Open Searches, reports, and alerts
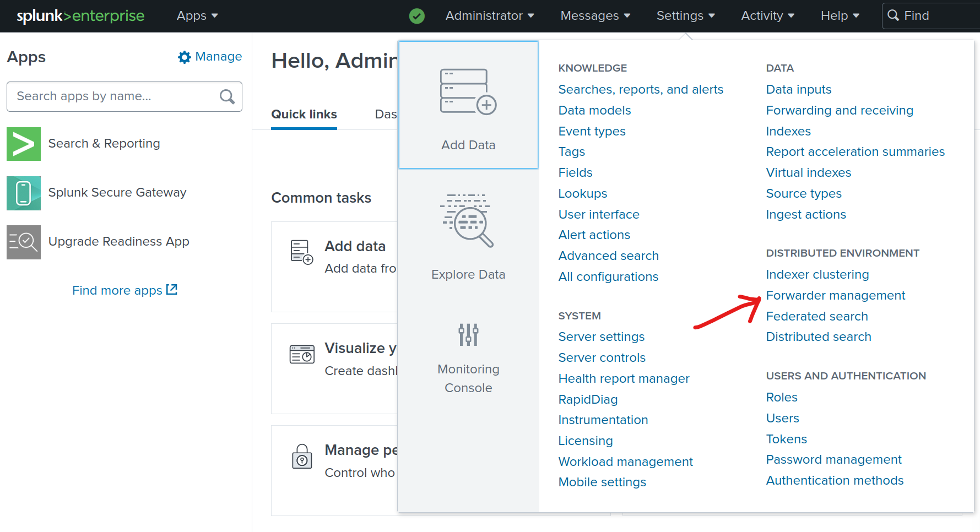The image size is (980, 532). click(x=641, y=90)
